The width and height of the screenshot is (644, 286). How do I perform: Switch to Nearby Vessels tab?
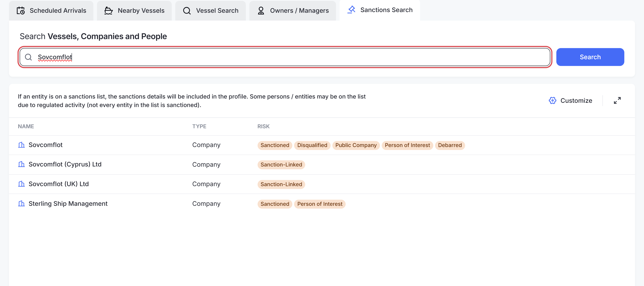134,11
